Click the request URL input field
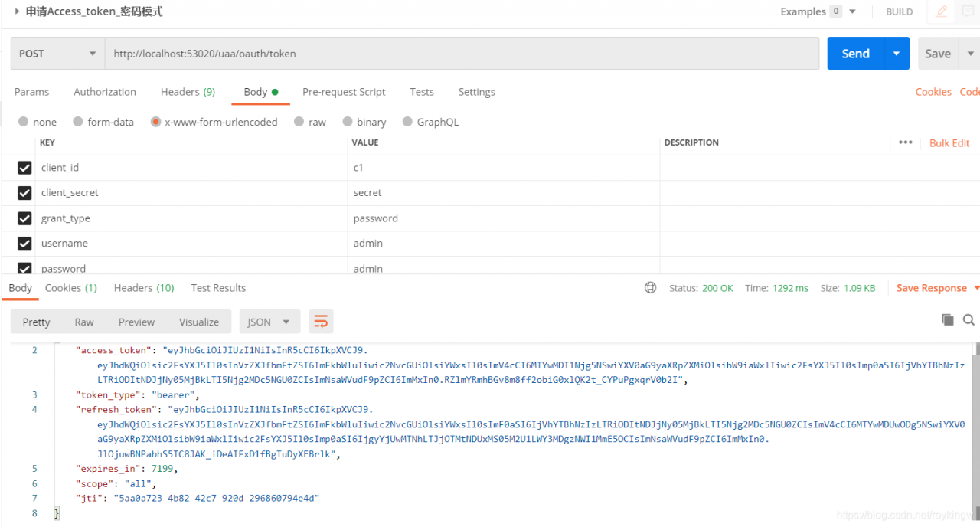 tap(462, 54)
